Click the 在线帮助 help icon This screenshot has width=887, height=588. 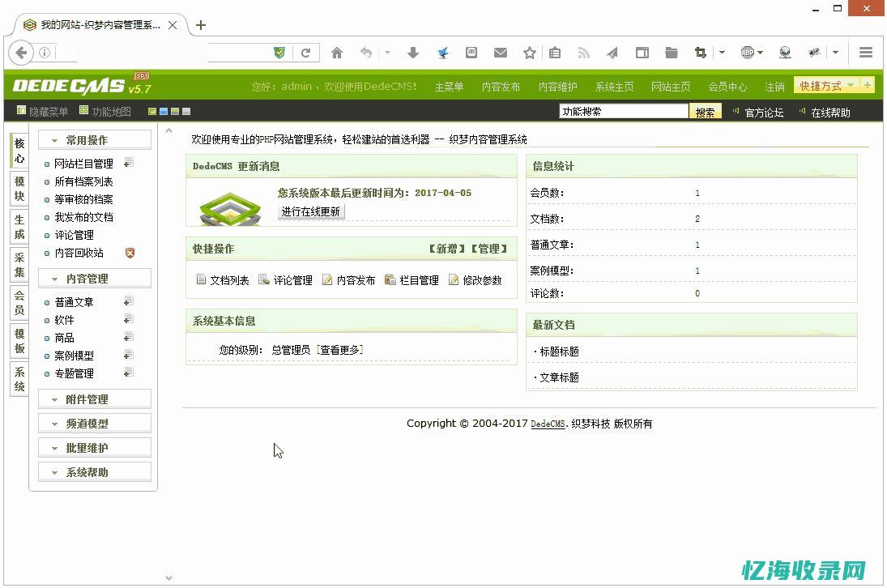pyautogui.click(x=824, y=110)
